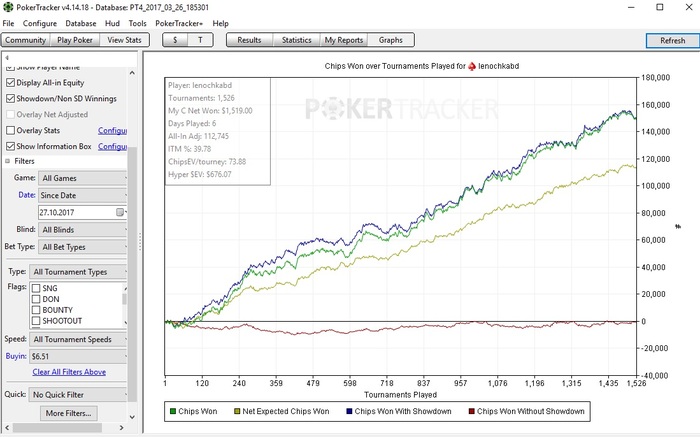Open the All Tournament Speeds dropdown
Image resolution: width=700 pixels, height=437 pixels.
[x=78, y=339]
